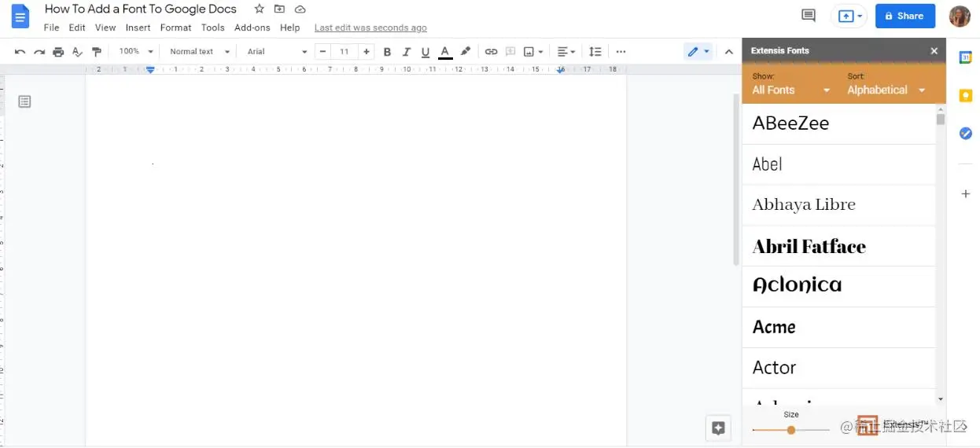The width and height of the screenshot is (980, 448).
Task: Open the Arial font dropdown
Action: [278, 52]
